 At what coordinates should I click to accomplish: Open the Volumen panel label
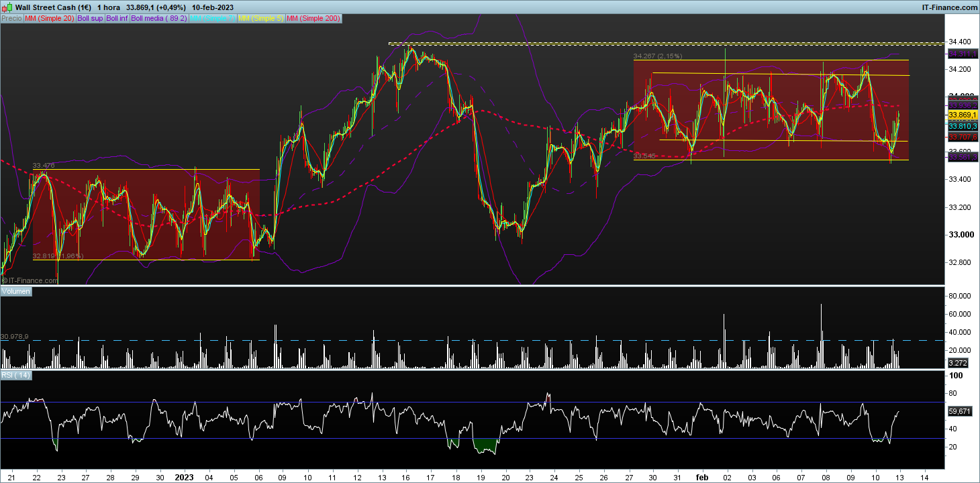(x=17, y=292)
